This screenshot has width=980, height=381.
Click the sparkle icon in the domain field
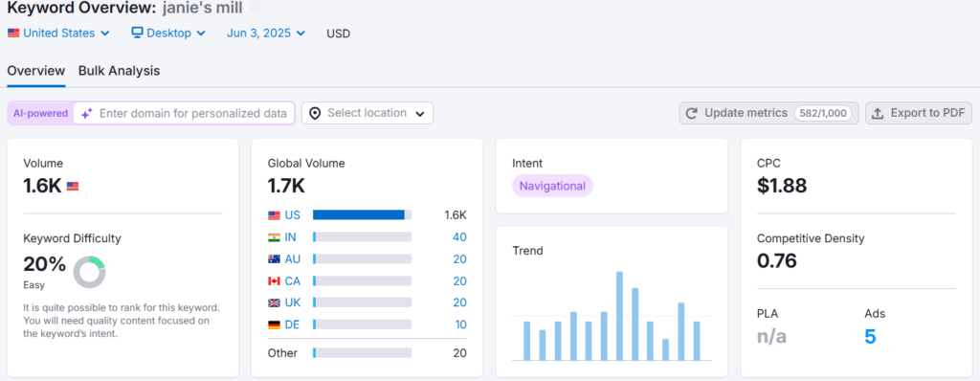[87, 113]
